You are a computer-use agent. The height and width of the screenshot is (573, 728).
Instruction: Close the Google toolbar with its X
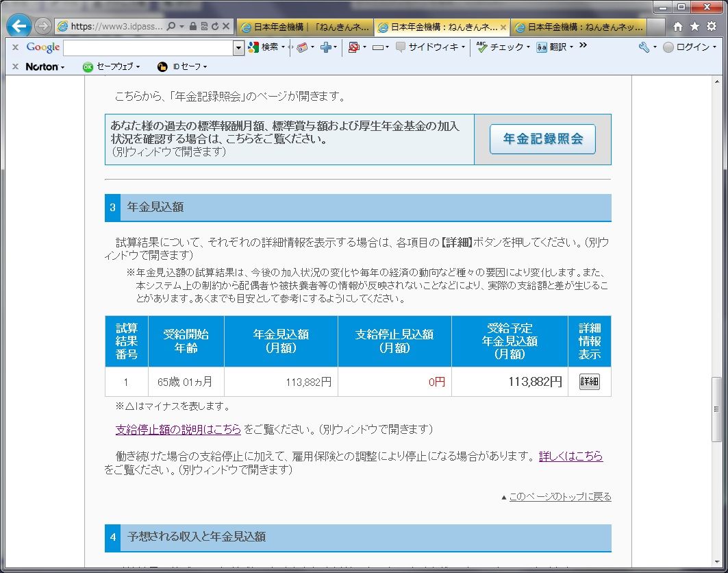(x=15, y=47)
